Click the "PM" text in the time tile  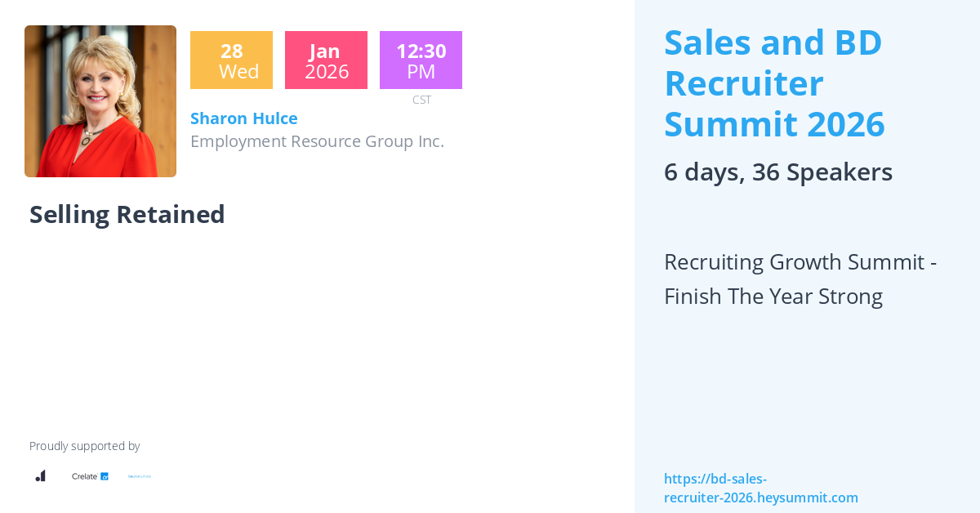pyautogui.click(x=421, y=72)
